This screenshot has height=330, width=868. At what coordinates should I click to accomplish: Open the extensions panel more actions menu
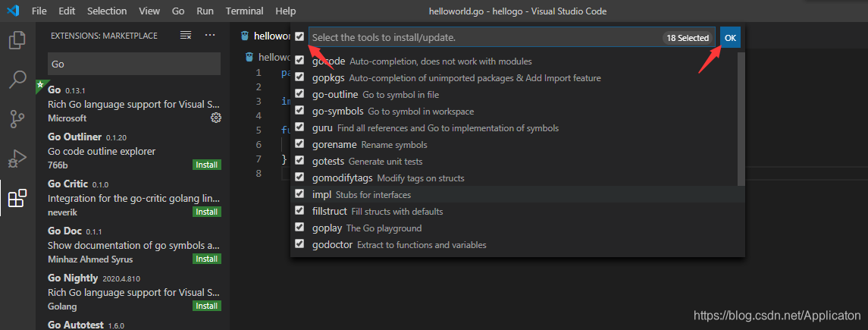pos(210,36)
